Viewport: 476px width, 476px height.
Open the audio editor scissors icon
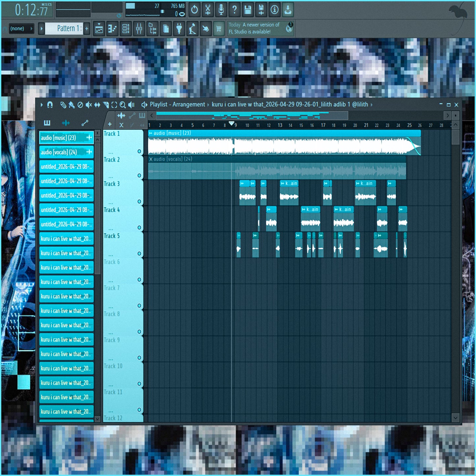tap(208, 10)
